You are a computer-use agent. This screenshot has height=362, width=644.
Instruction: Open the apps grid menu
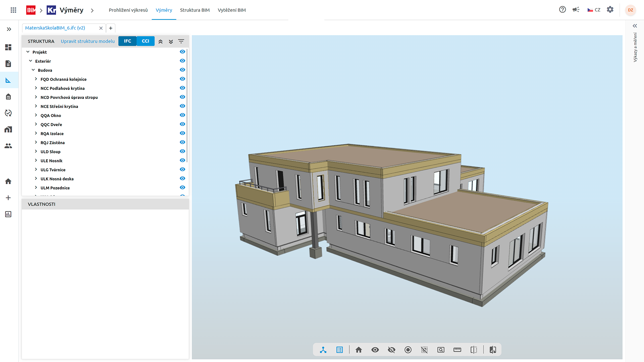click(13, 10)
